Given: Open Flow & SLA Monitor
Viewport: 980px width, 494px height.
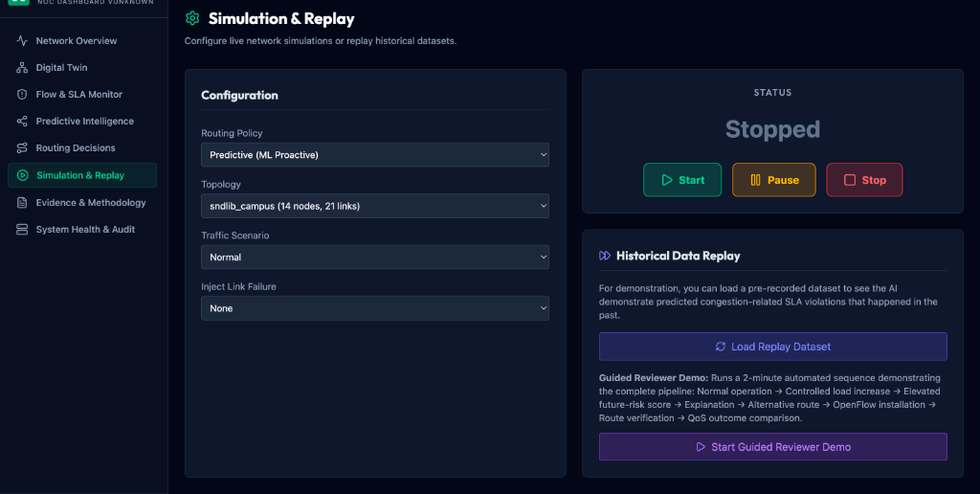Looking at the screenshot, I should [x=82, y=95].
